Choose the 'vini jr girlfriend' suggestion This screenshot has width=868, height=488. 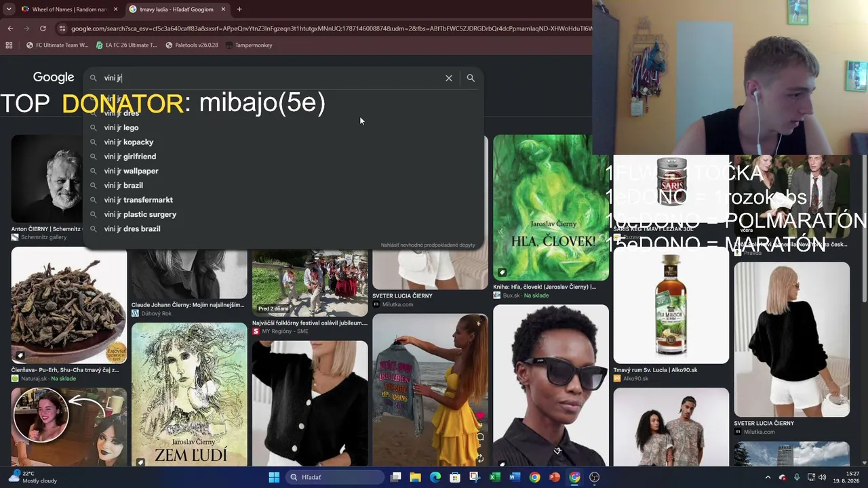pos(283,157)
